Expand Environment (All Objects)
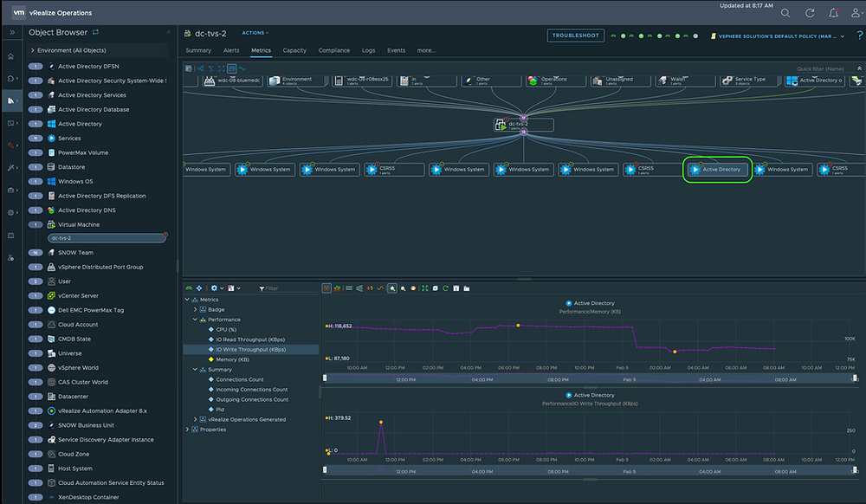This screenshot has width=866, height=504. coord(33,50)
